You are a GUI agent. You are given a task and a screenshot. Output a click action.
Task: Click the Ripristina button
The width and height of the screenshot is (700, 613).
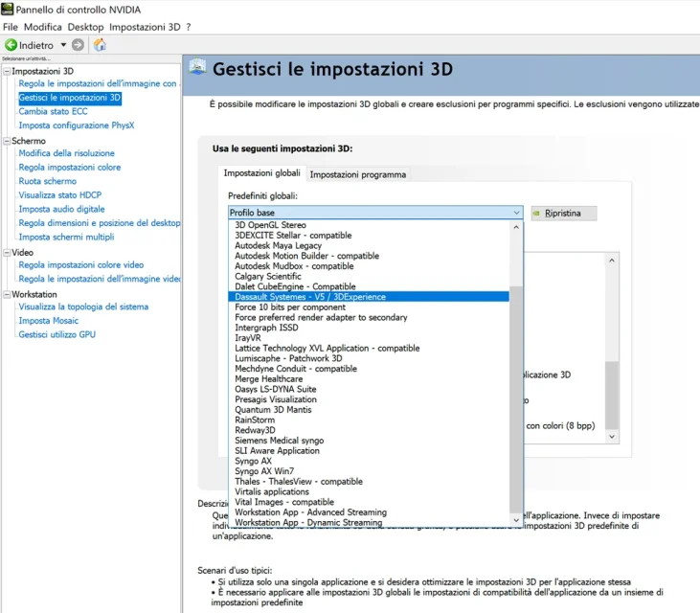point(564,214)
